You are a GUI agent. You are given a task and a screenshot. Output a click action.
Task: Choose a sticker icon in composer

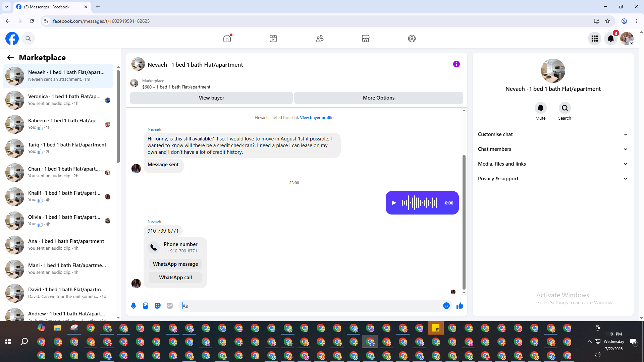(158, 306)
